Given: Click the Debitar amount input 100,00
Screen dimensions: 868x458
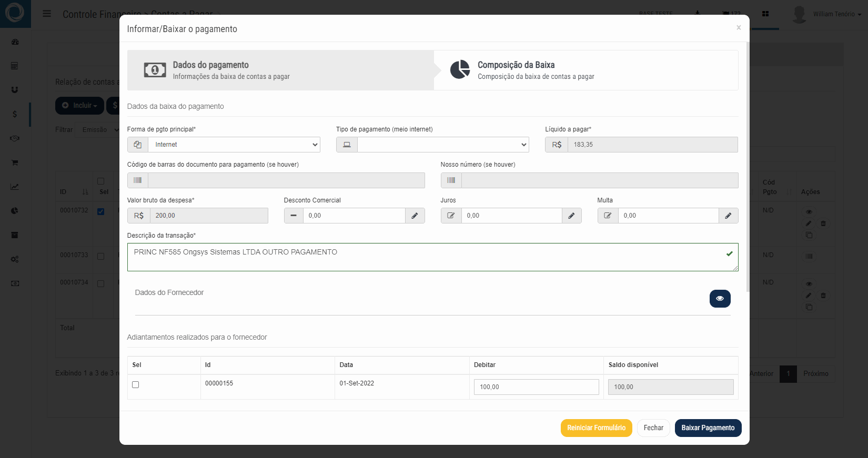Looking at the screenshot, I should tap(536, 387).
